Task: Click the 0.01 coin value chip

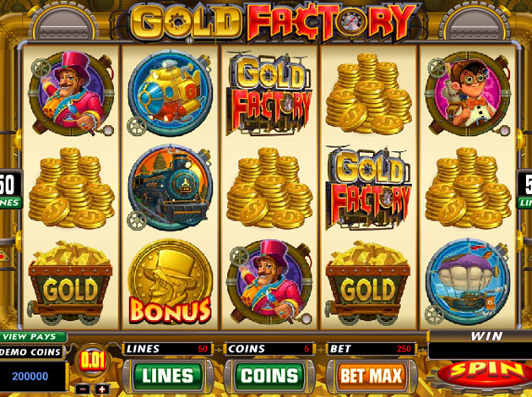Action: coord(92,361)
